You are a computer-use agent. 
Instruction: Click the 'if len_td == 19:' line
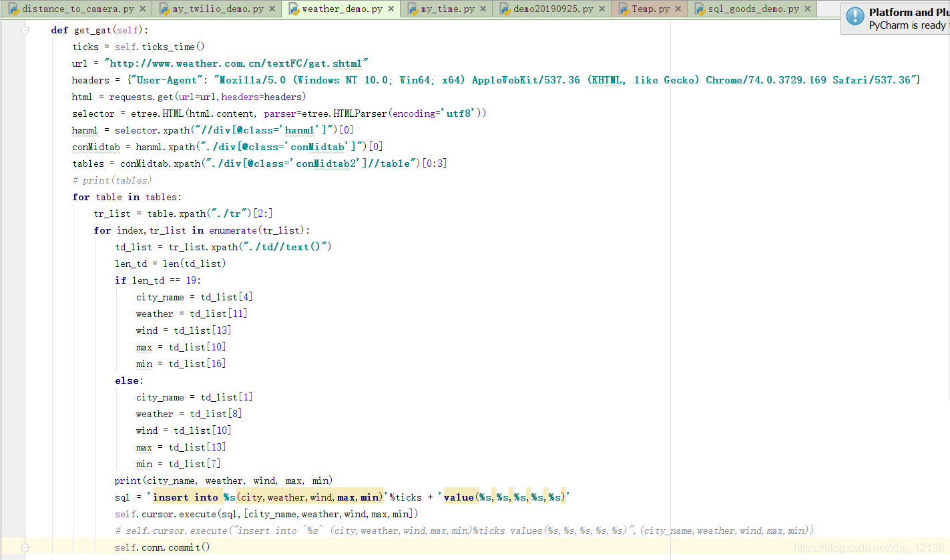[x=158, y=280]
